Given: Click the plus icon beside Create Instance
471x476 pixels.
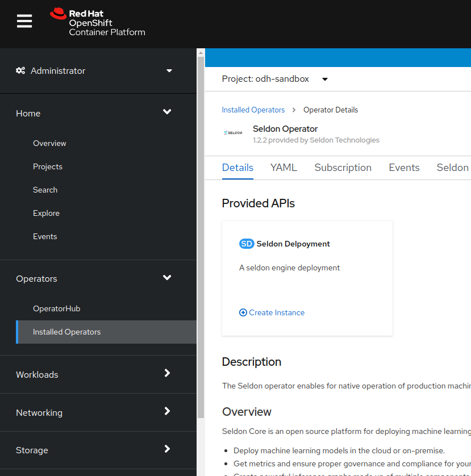Looking at the screenshot, I should point(243,312).
